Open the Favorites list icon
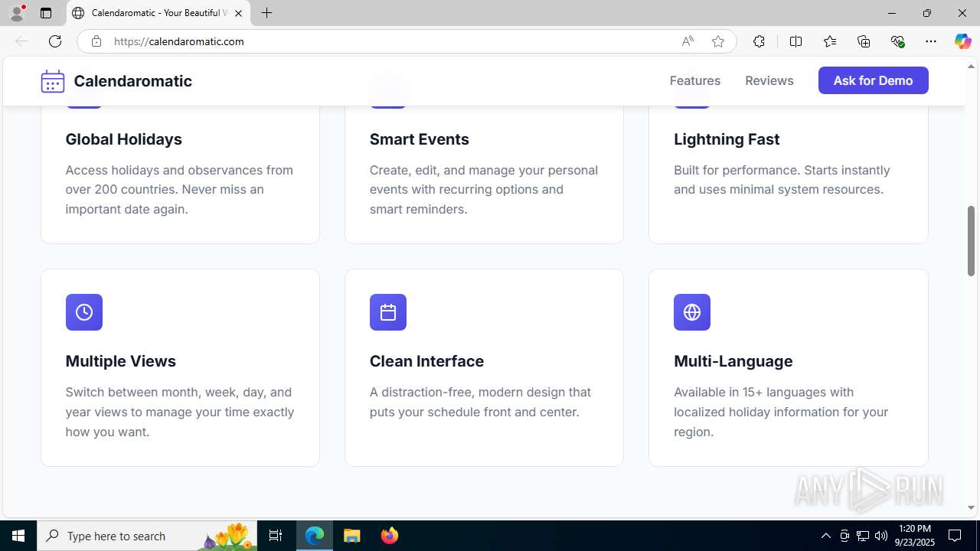 click(x=830, y=41)
